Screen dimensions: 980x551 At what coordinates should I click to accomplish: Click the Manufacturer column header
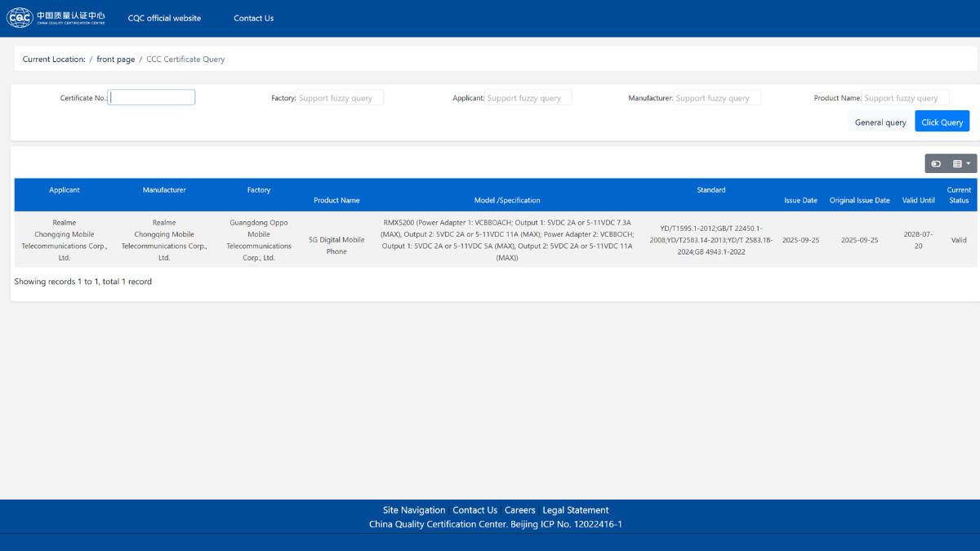164,190
